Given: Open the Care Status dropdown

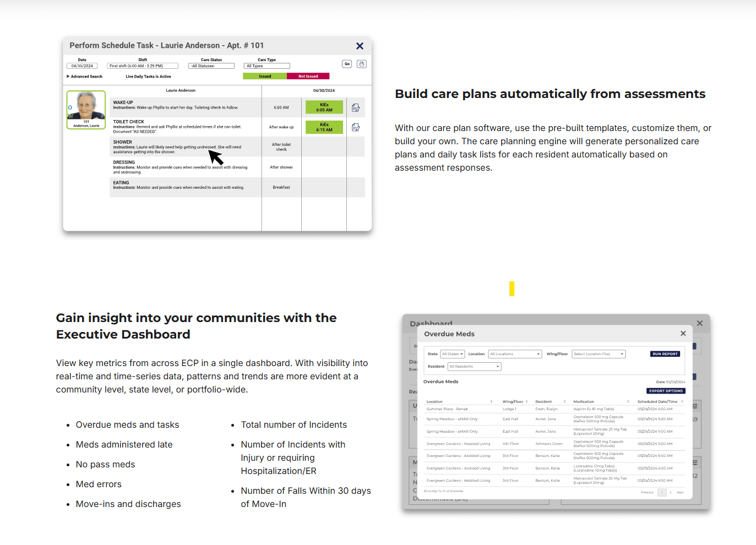Looking at the screenshot, I should point(211,65).
